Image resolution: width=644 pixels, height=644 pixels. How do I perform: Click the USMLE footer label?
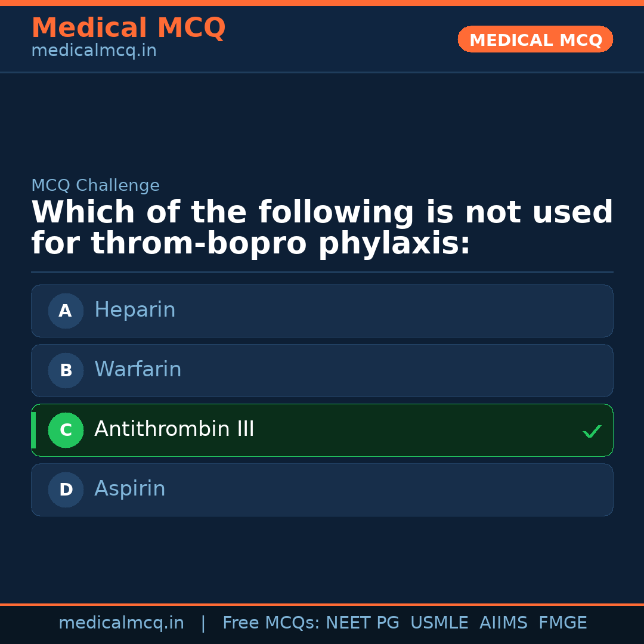[439, 623]
